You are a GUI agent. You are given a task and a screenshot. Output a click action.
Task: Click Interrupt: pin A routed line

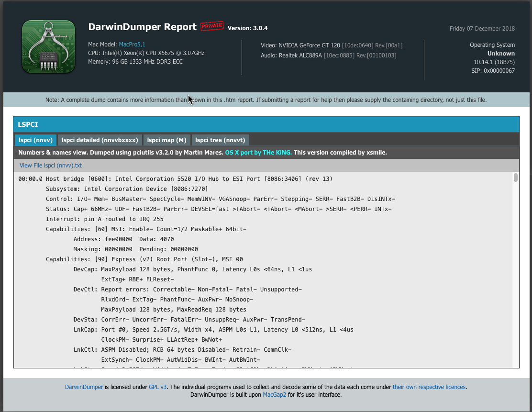[x=104, y=219]
